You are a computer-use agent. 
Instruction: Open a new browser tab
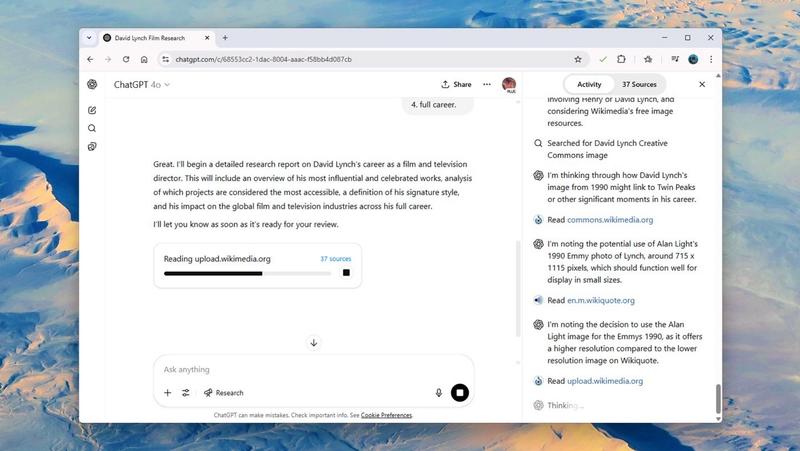point(225,38)
